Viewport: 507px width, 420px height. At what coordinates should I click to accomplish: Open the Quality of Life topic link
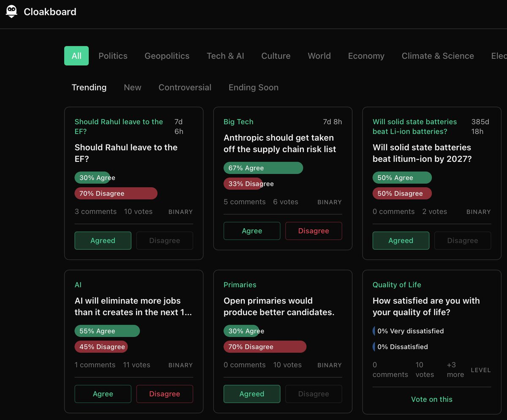coord(397,285)
